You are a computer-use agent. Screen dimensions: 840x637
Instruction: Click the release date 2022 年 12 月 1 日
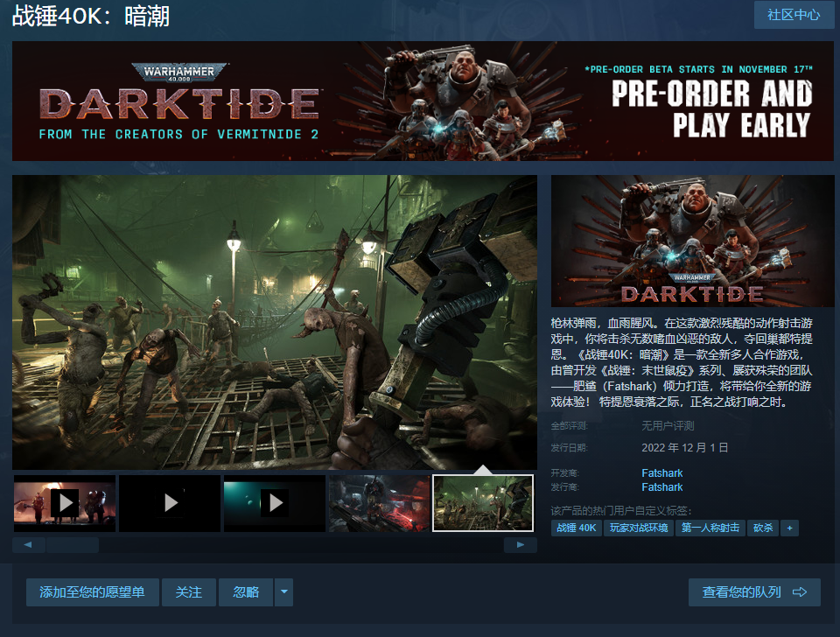pos(684,447)
